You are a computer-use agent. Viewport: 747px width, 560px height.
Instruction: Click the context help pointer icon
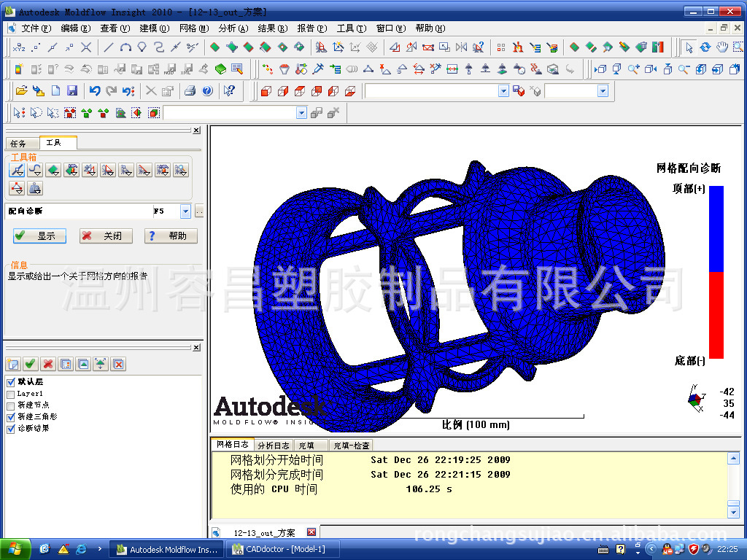229,90
